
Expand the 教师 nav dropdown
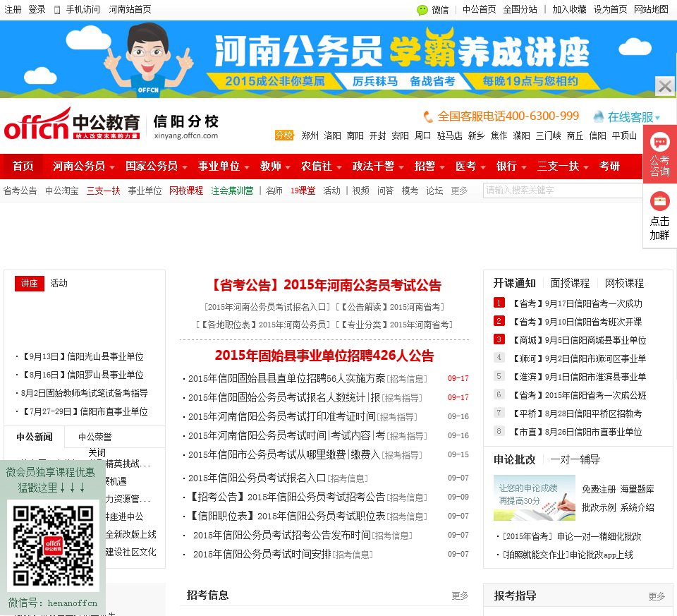pos(288,167)
